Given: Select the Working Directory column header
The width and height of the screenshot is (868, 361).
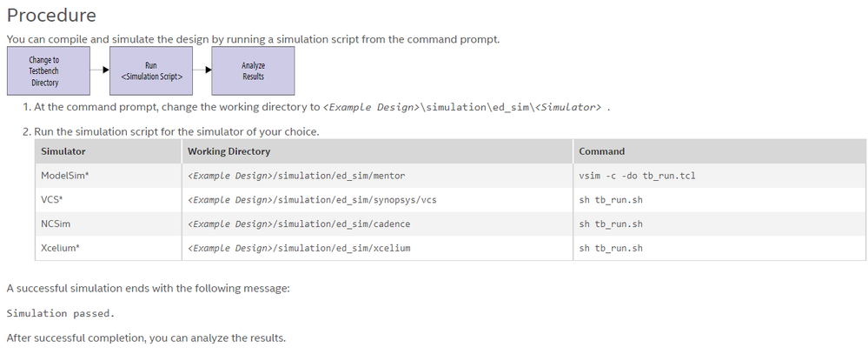Looking at the screenshot, I should click(x=229, y=151).
